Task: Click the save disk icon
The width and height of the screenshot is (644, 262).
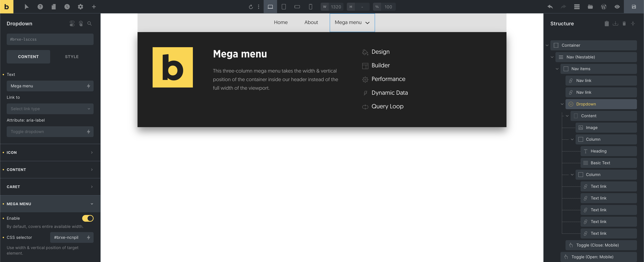Action: click(x=633, y=7)
